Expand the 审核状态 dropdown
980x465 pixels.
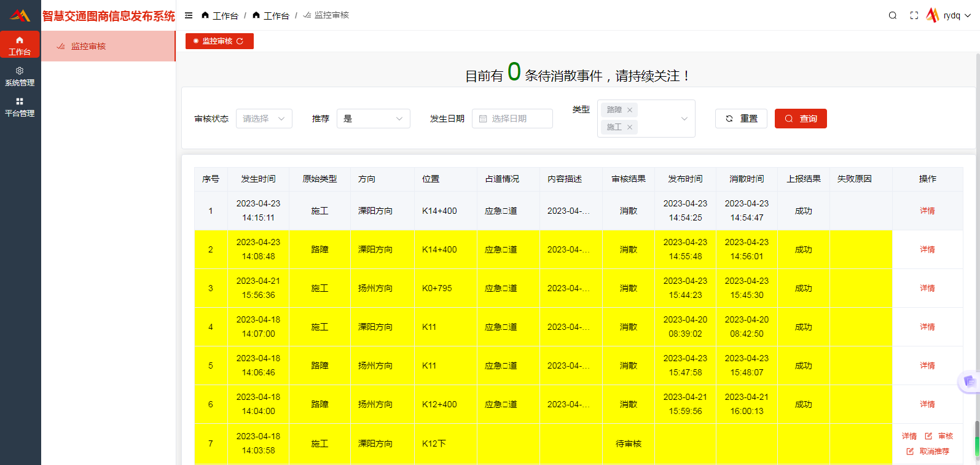click(x=264, y=119)
